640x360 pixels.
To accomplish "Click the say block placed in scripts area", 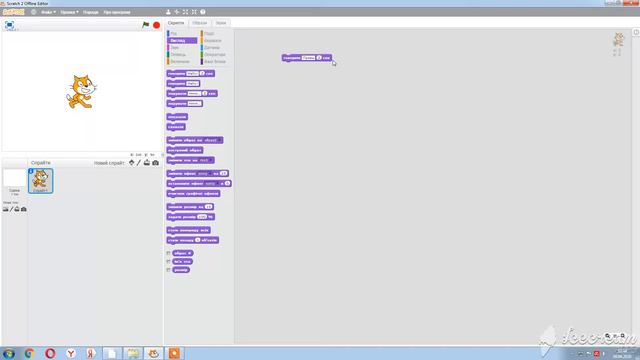I will (x=307, y=58).
